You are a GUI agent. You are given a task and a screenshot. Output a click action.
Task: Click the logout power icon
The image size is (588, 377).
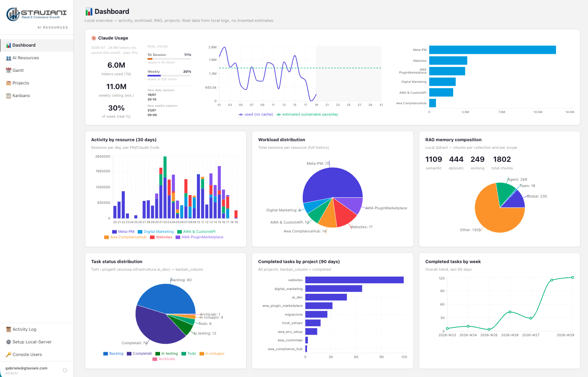65,370
